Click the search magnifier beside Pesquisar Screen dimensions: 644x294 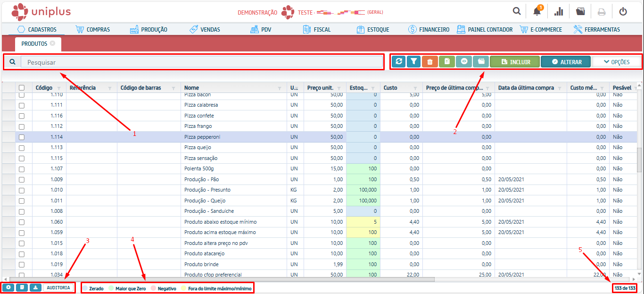12,62
